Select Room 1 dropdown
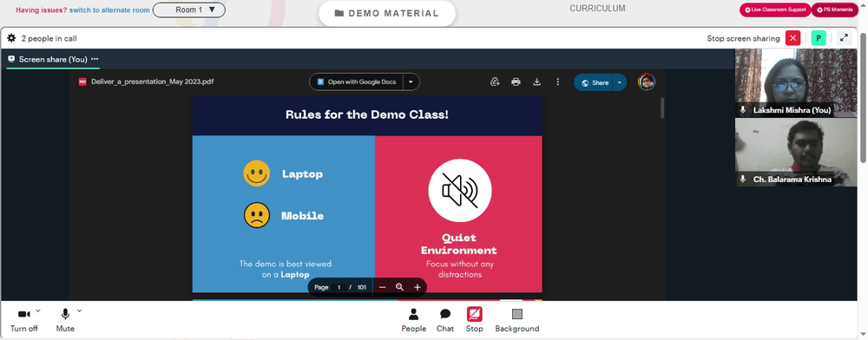Image resolution: width=868 pixels, height=340 pixels. pyautogui.click(x=188, y=10)
